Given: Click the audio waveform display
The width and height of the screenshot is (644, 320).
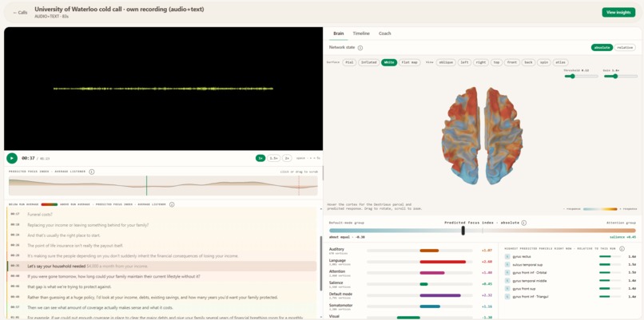Looking at the screenshot, I should click(163, 89).
